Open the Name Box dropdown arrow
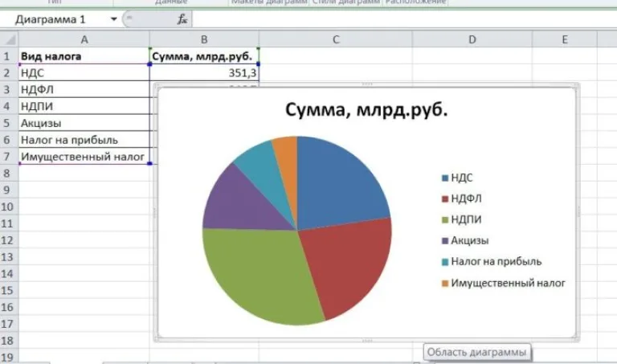The image size is (617, 364). 114,19
